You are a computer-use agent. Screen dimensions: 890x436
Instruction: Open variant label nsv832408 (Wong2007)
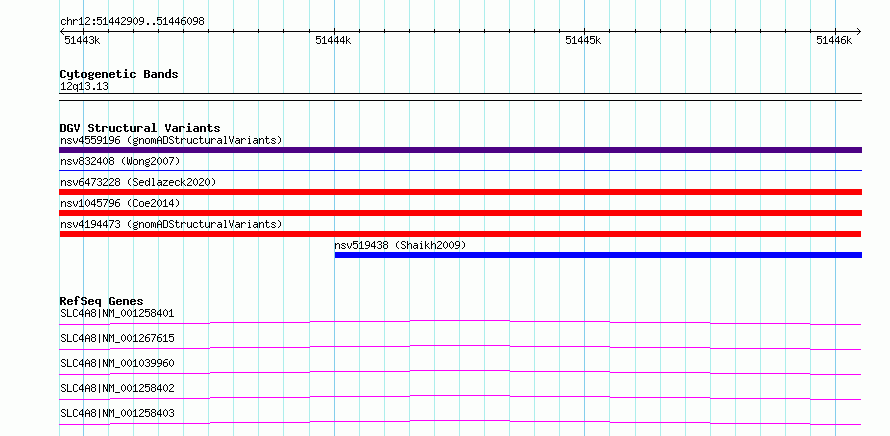[x=120, y=161]
